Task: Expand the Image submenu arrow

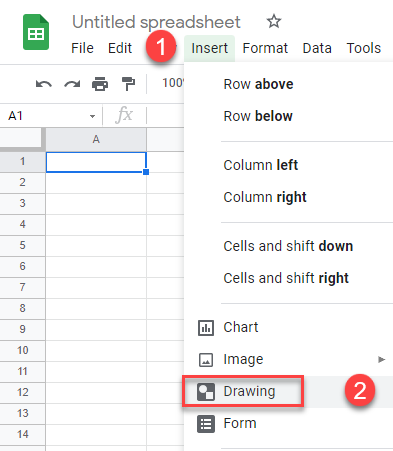Action: click(381, 359)
